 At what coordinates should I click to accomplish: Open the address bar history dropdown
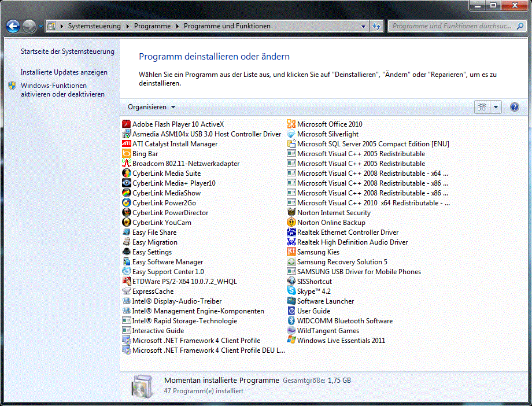coord(363,26)
